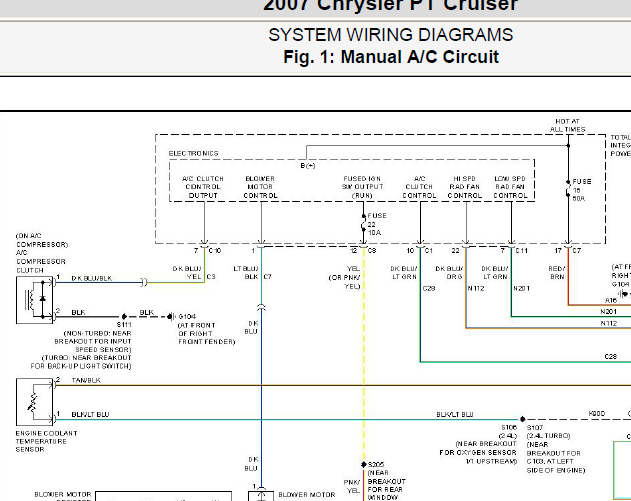Viewport: 631px width, 501px height.
Task: Select 'FUSED IGN SW OUTPUT (RUN)' label
Action: [x=363, y=187]
